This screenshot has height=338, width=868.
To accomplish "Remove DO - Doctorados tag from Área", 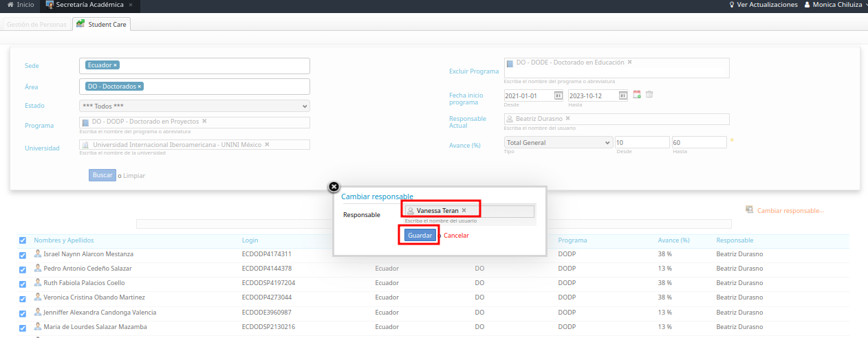I will click(x=140, y=87).
